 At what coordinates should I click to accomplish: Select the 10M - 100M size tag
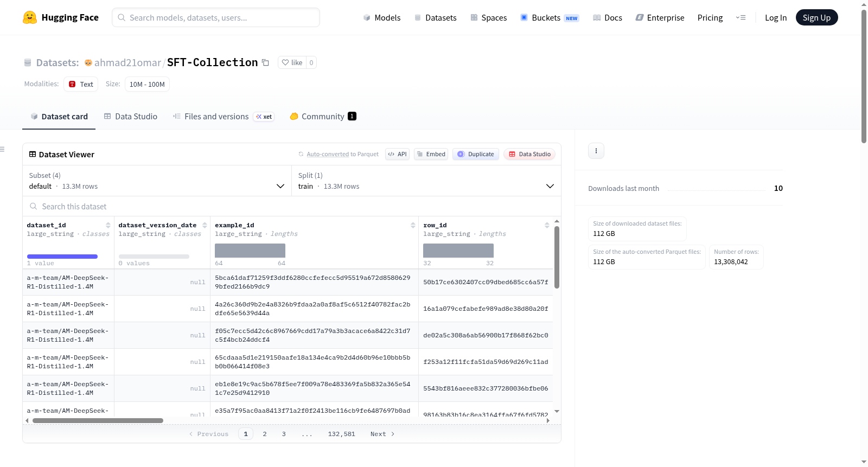click(147, 84)
